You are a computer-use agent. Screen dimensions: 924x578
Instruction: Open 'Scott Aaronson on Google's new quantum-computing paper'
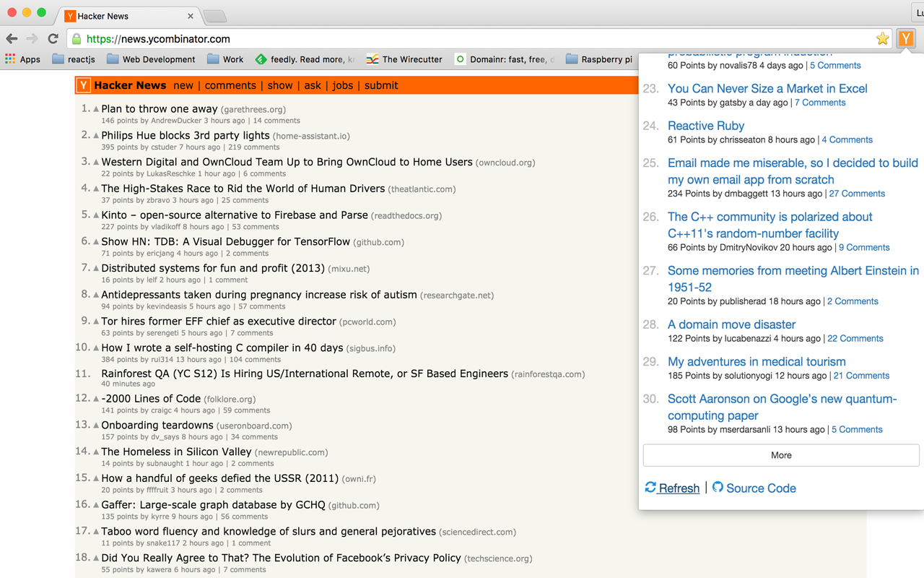point(782,407)
